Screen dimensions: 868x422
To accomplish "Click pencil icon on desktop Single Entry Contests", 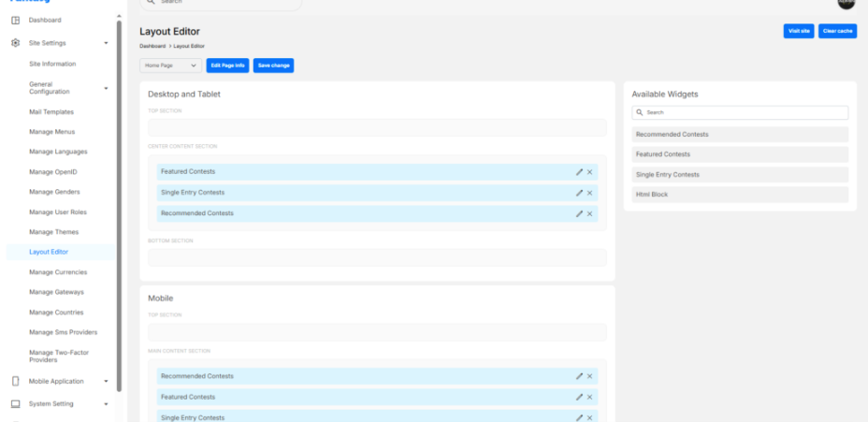I will point(579,193).
